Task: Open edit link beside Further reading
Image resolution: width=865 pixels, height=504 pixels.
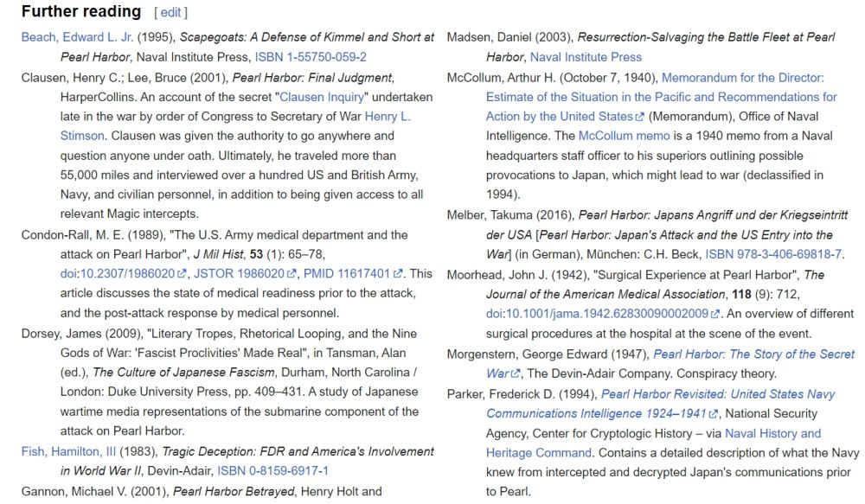Action: [170, 13]
